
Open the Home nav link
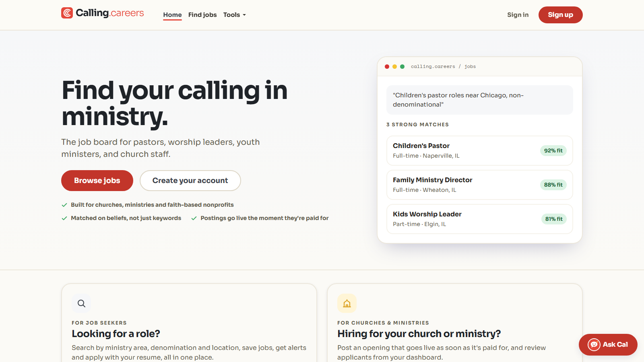pyautogui.click(x=172, y=15)
